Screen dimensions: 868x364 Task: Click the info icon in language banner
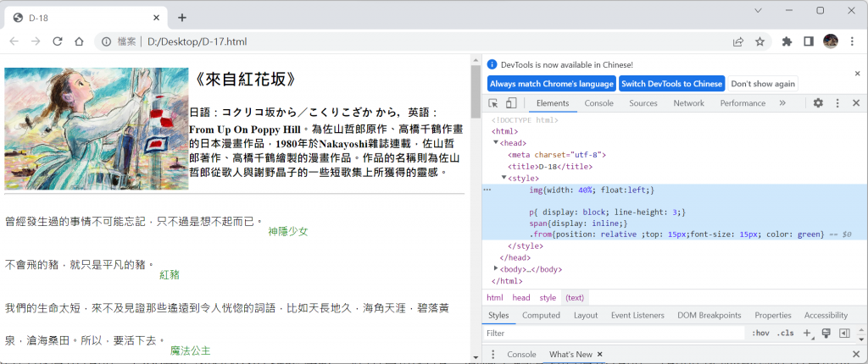pyautogui.click(x=492, y=64)
